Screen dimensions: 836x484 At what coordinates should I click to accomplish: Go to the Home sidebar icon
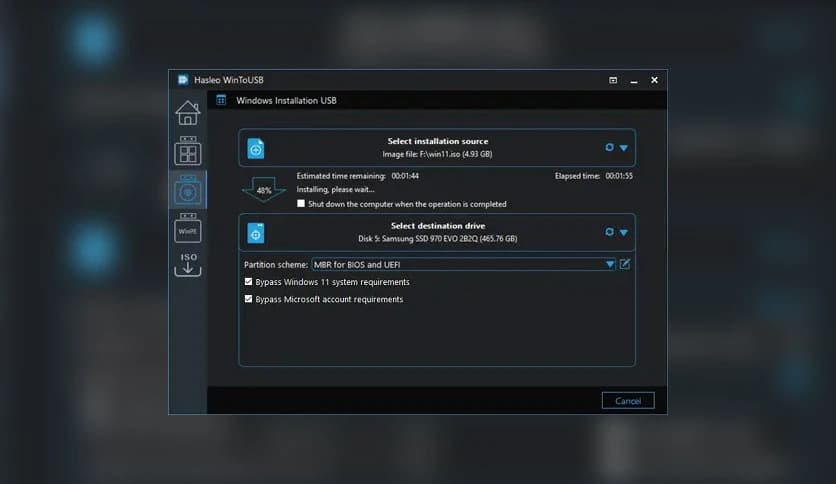[188, 113]
